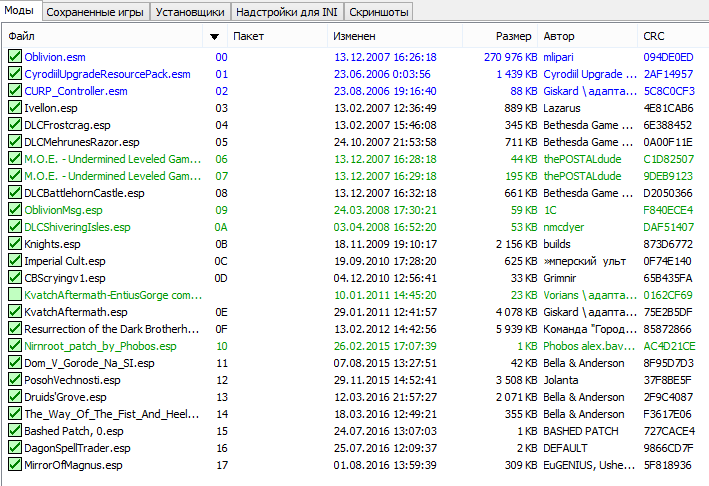Open the Установщики tab
709x486 pixels.
[x=190, y=12]
